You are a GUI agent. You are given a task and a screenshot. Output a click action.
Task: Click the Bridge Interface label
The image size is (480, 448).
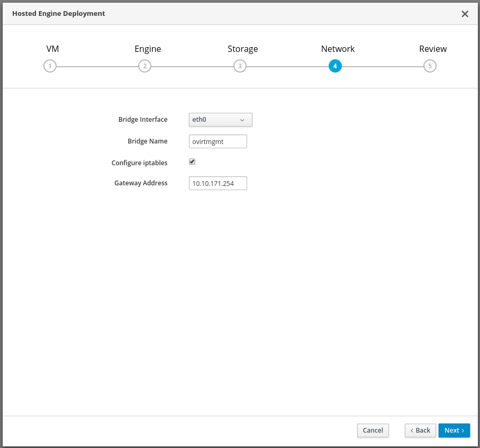[x=143, y=120]
